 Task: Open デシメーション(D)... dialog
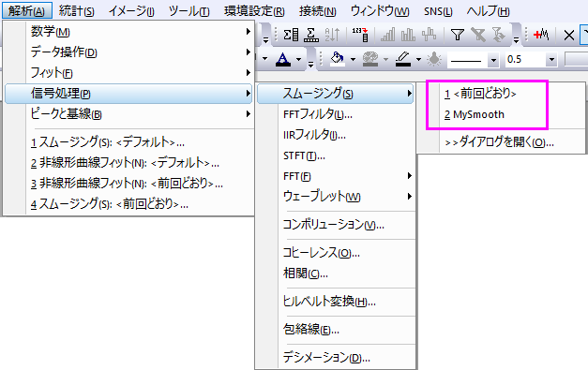coord(336,358)
